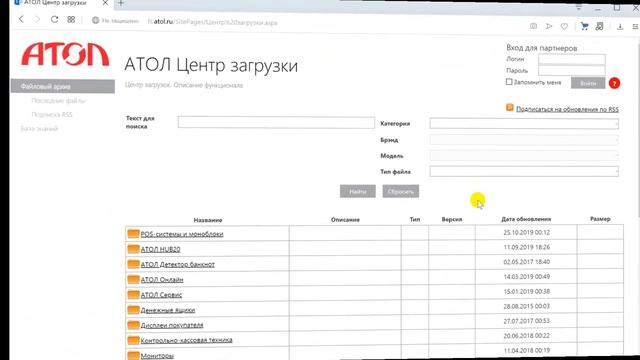Open the АТОЛ Сервис folder link
The image size is (640, 360).
[x=161, y=295]
